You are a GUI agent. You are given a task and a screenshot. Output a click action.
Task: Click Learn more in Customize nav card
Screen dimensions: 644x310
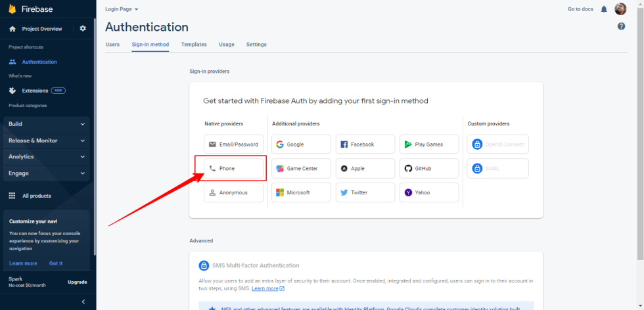pos(23,263)
